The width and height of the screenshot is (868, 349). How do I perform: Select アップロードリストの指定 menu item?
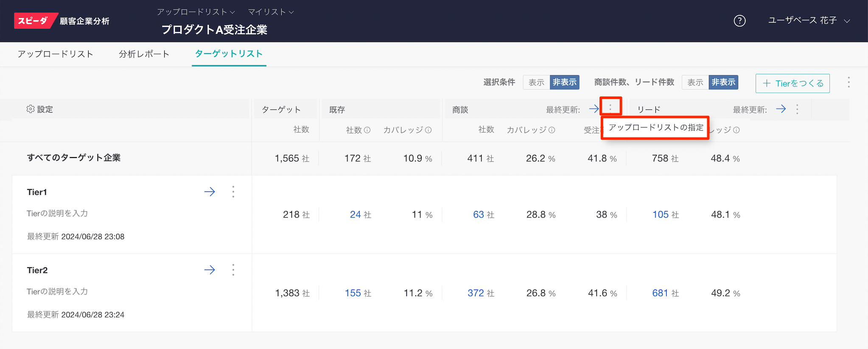[x=656, y=128]
